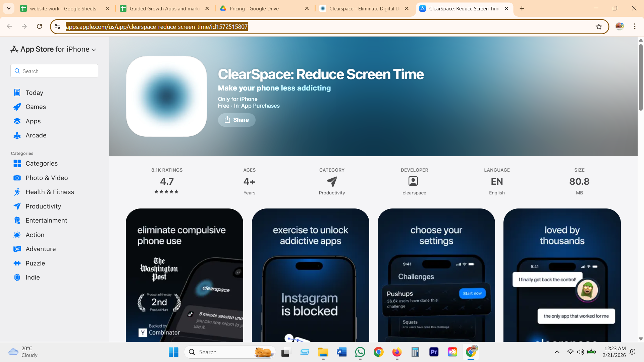Click the 4+ ages value
Viewport: 644px width, 362px height.
[x=249, y=182]
